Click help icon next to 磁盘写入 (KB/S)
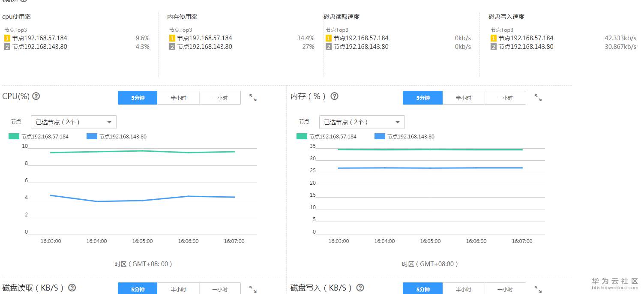The width and height of the screenshot is (644, 294). 360,288
